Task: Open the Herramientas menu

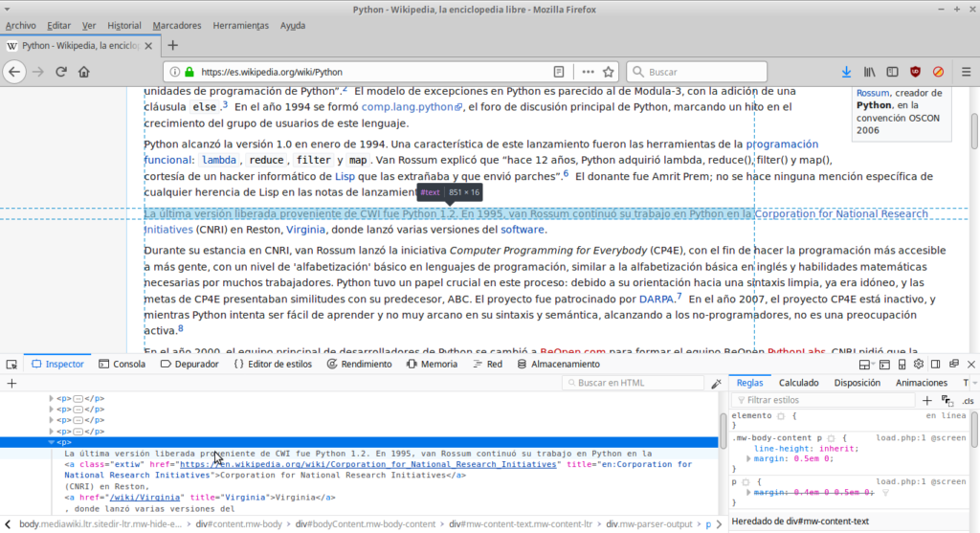Action: (240, 26)
